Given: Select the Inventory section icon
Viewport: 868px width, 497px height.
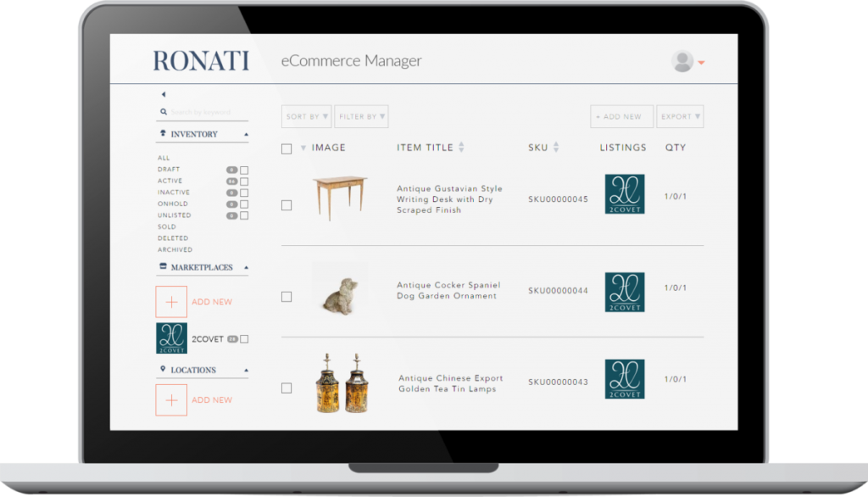Looking at the screenshot, I should tap(163, 132).
